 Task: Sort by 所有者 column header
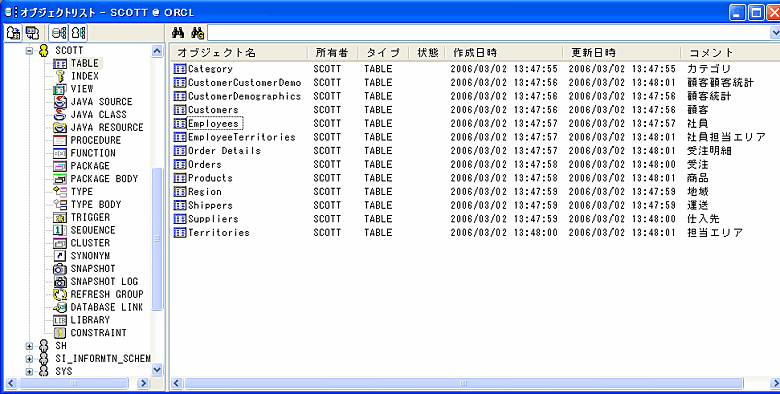[x=332, y=53]
